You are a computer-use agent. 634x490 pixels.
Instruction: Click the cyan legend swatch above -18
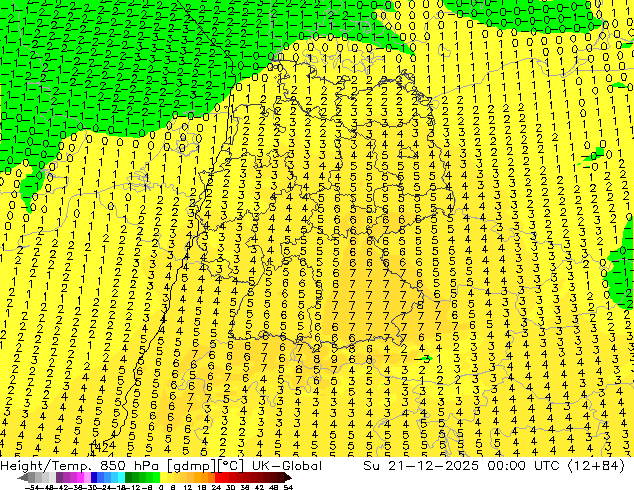point(122,477)
